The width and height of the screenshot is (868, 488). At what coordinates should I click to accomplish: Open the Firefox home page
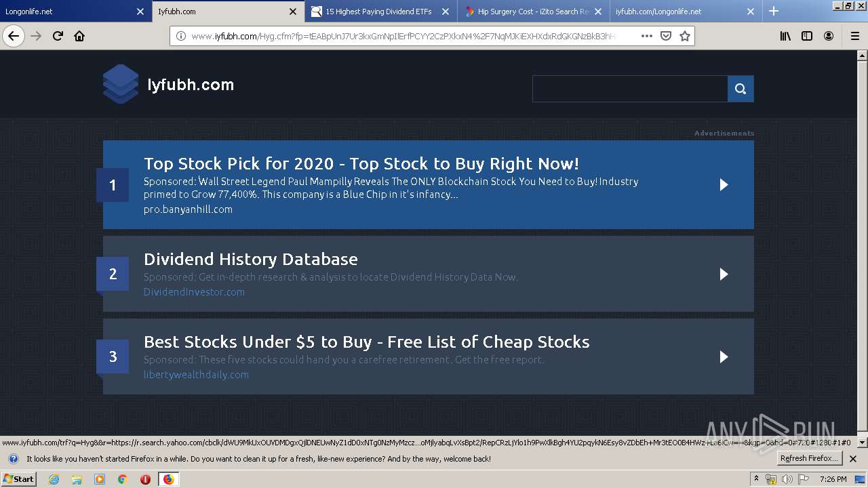coord(79,36)
